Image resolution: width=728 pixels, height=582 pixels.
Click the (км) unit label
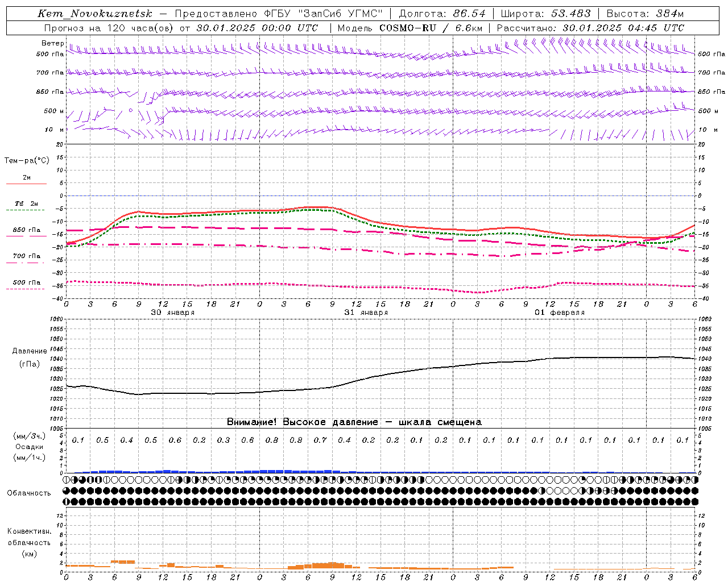pyautogui.click(x=29, y=554)
